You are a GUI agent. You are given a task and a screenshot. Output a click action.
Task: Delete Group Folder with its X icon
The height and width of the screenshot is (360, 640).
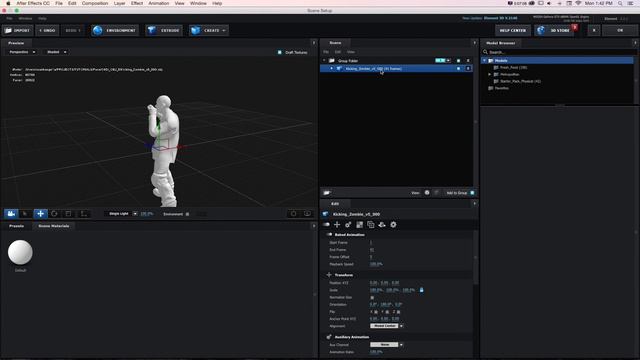pos(468,60)
